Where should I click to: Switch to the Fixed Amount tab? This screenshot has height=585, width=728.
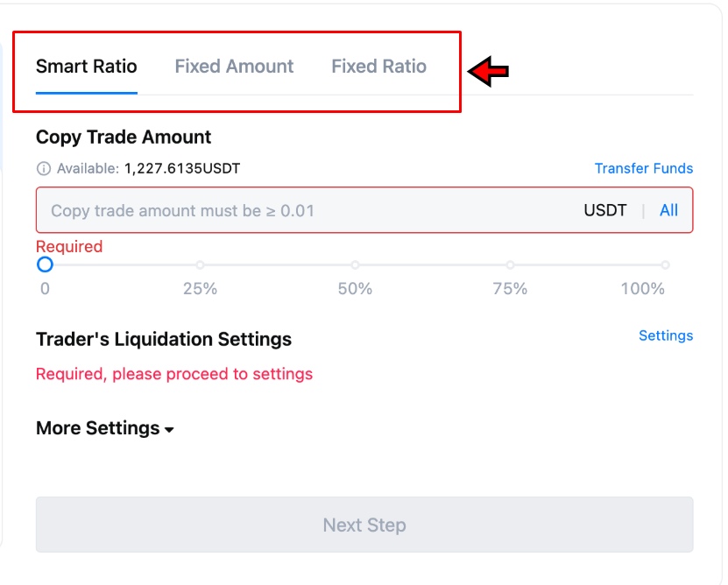pos(234,66)
